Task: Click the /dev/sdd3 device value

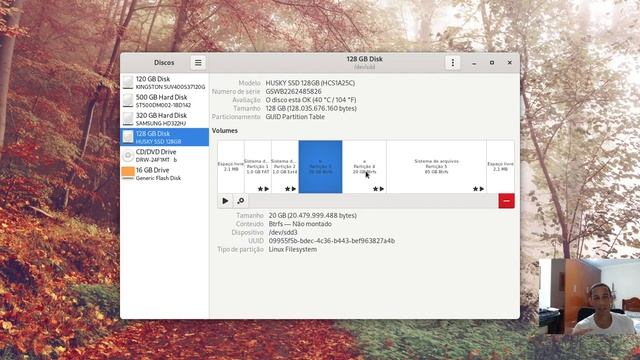Action: pos(283,232)
